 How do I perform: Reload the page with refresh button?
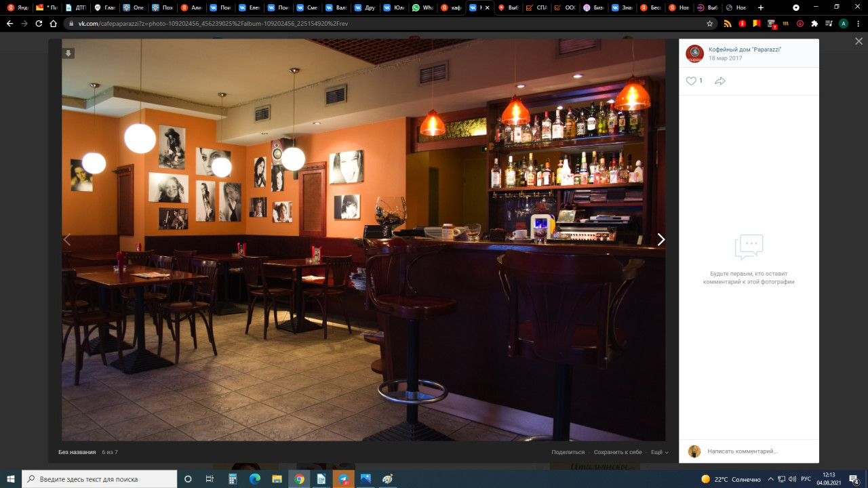coord(39,23)
